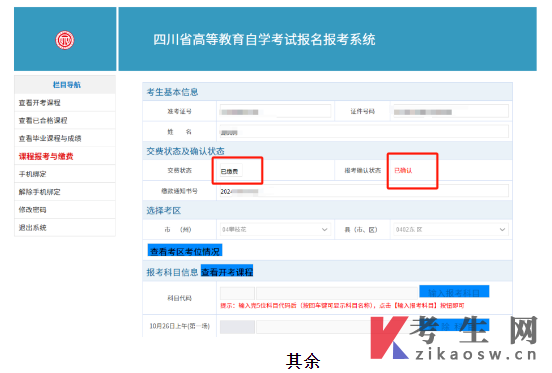Viewport: 552px width, 373px height.
Task: Click the 查看开考课程 blue link
Action: click(x=227, y=272)
